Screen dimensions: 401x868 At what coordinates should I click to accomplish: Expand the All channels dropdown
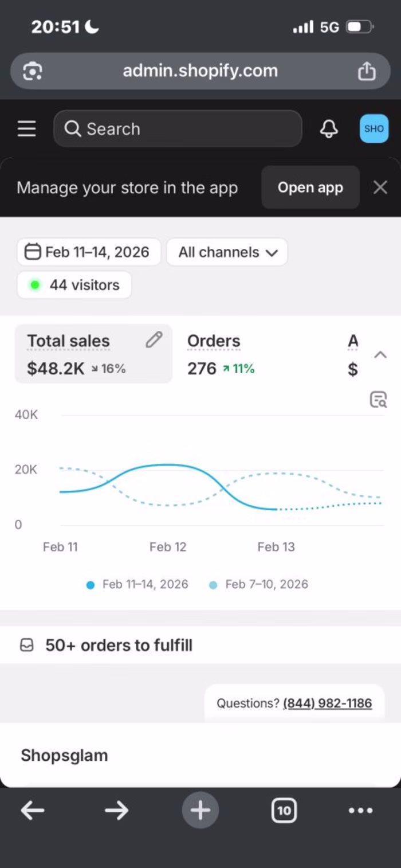click(x=227, y=252)
